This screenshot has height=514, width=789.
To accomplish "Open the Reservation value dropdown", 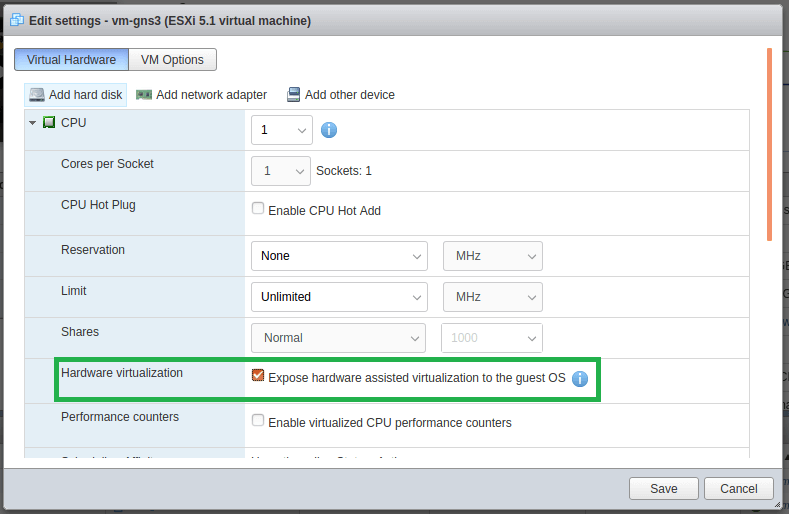I will pos(339,256).
